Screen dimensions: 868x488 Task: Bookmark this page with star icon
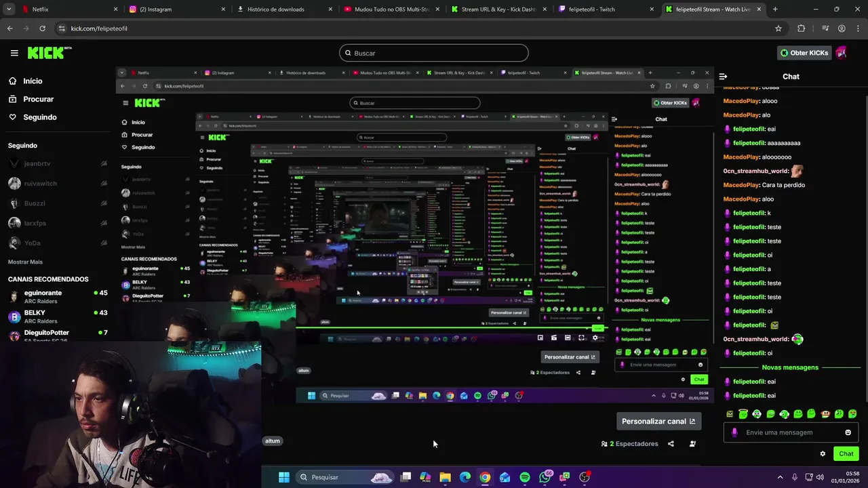click(x=778, y=28)
